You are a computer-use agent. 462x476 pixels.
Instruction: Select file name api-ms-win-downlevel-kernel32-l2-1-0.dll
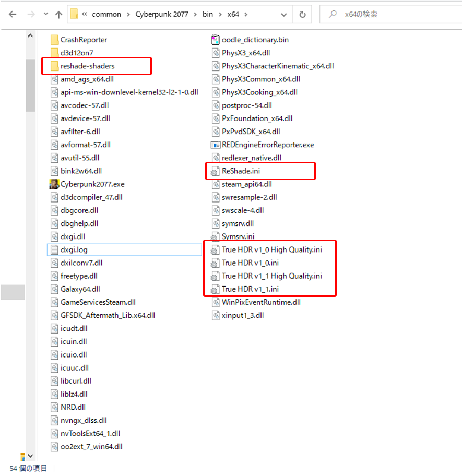pyautogui.click(x=129, y=92)
